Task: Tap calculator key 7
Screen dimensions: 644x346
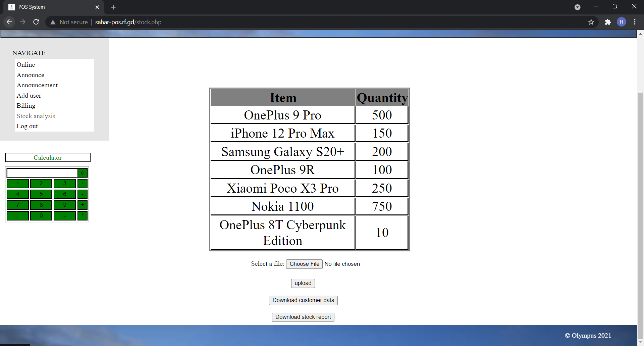Action: point(18,205)
